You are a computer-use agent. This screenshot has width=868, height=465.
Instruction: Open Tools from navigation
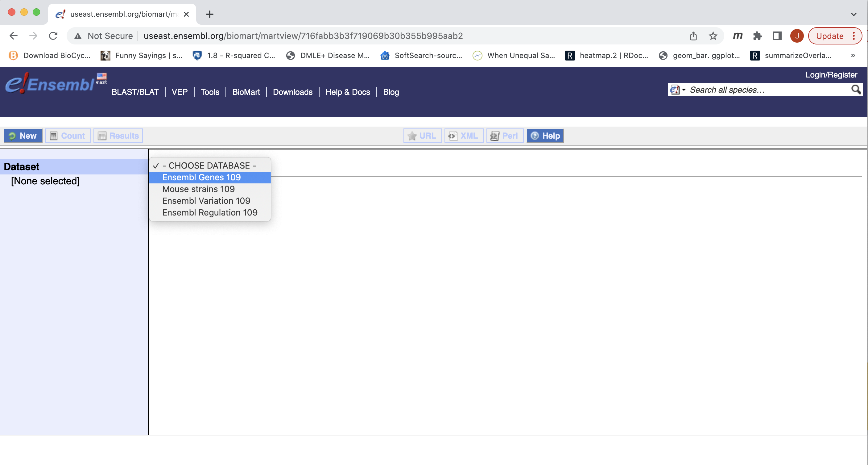point(210,92)
